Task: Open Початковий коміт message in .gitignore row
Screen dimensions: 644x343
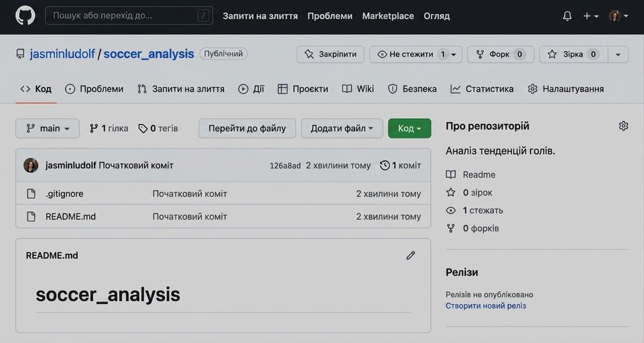Action: pyautogui.click(x=190, y=194)
